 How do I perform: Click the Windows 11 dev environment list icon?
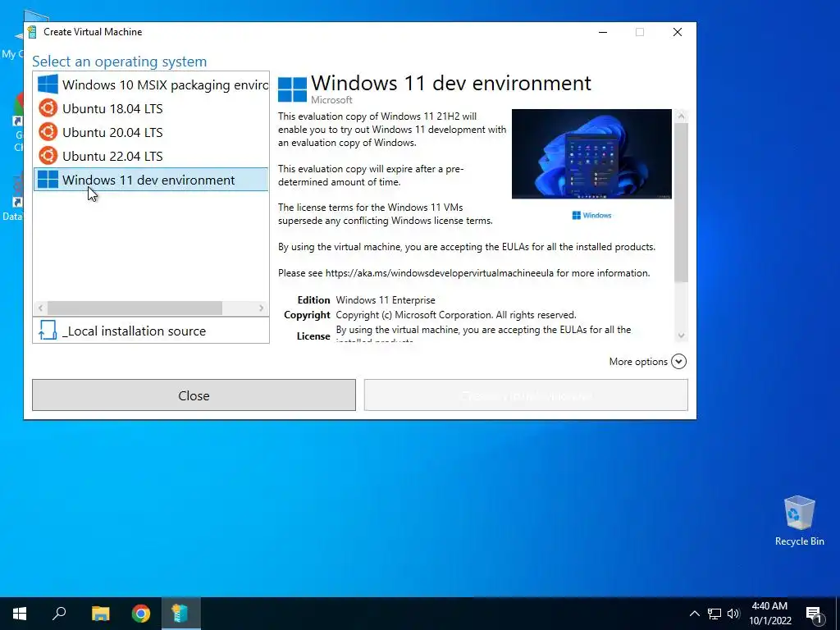[48, 180]
